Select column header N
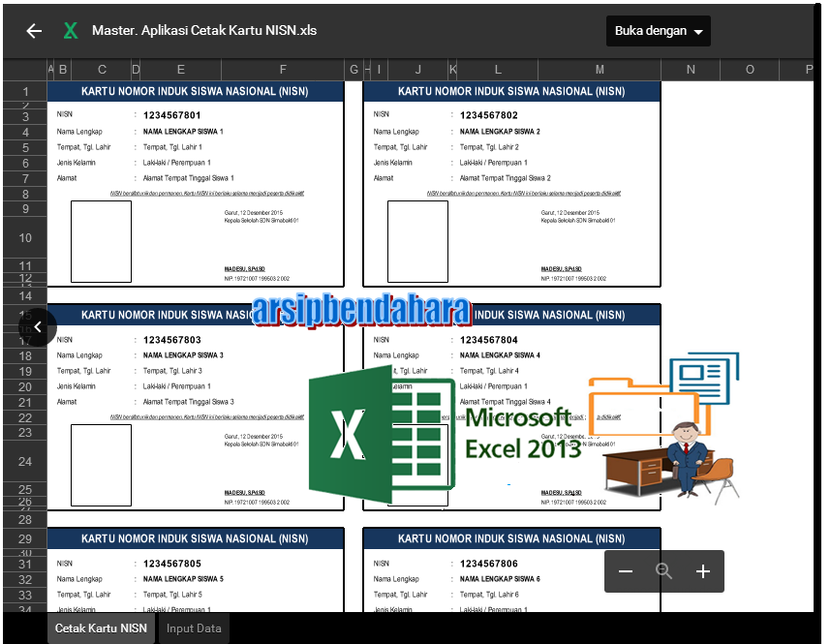Image resolution: width=831 pixels, height=644 pixels. 691,70
